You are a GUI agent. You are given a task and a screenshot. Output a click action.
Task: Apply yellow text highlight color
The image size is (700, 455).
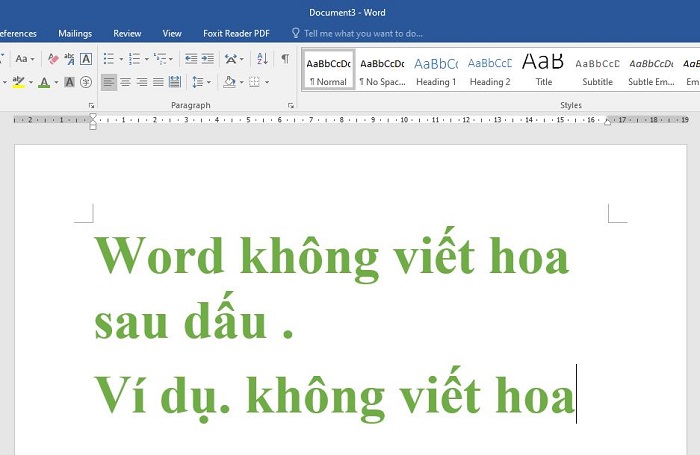tap(19, 82)
